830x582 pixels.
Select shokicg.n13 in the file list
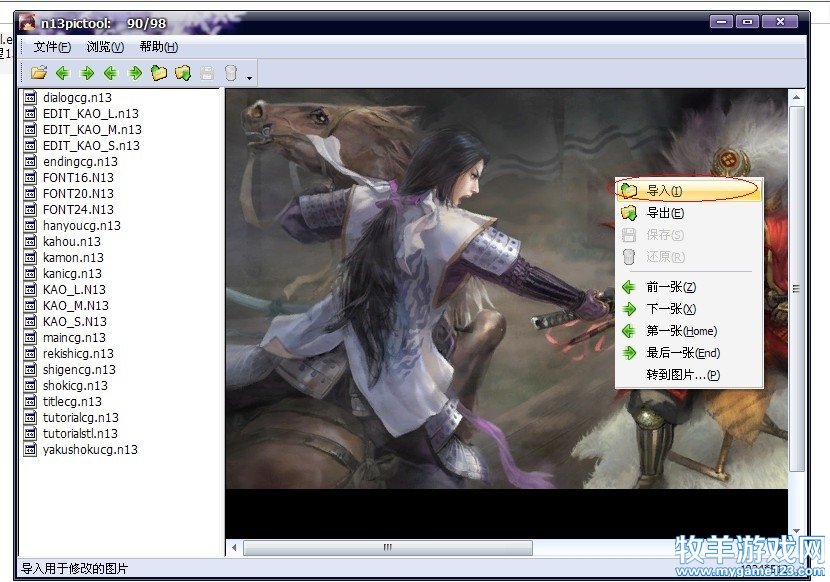pyautogui.click(x=75, y=386)
